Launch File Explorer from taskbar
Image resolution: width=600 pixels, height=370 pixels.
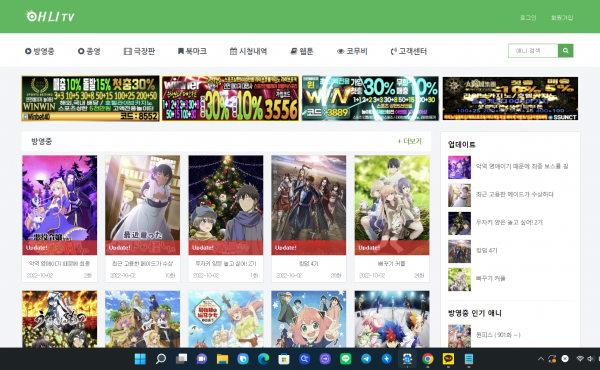pyautogui.click(x=222, y=359)
